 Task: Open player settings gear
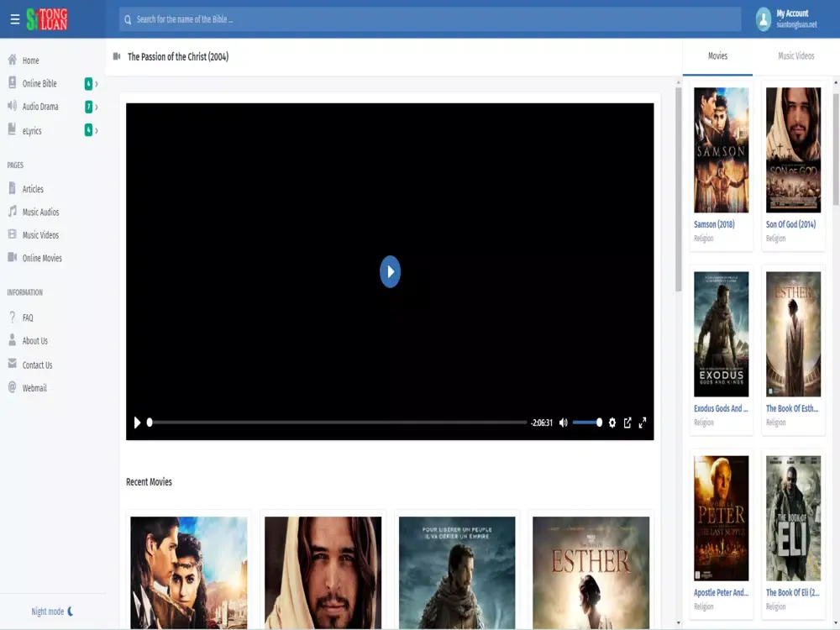(x=612, y=423)
